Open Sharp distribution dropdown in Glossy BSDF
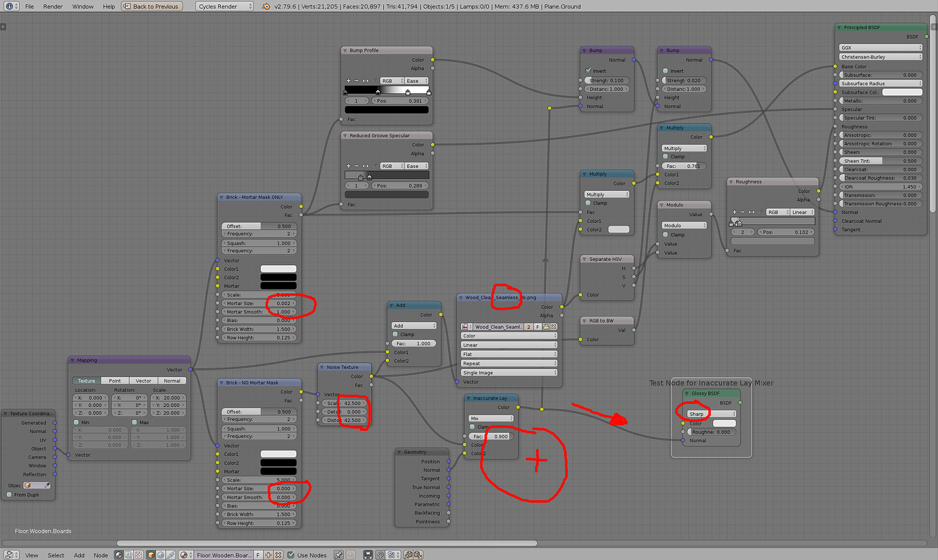Screen dimensions: 938x560 712,414
